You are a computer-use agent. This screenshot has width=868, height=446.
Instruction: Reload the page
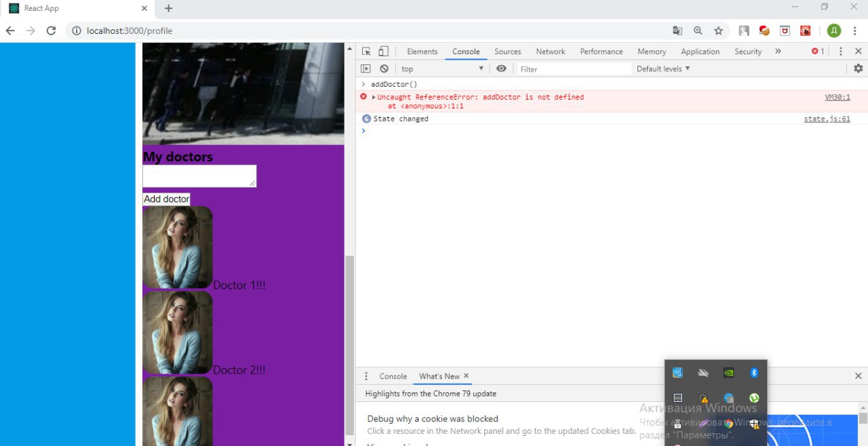pyautogui.click(x=51, y=31)
